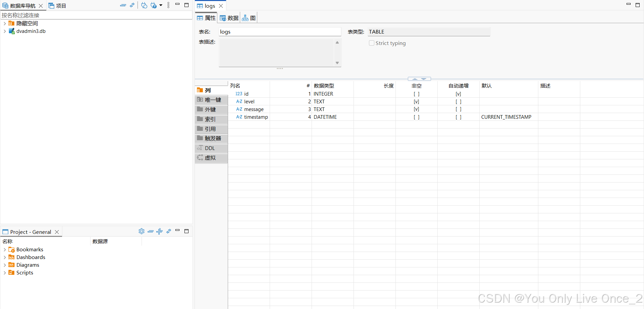Expand Dashboards folder
This screenshot has width=644, height=309.
pyautogui.click(x=5, y=257)
